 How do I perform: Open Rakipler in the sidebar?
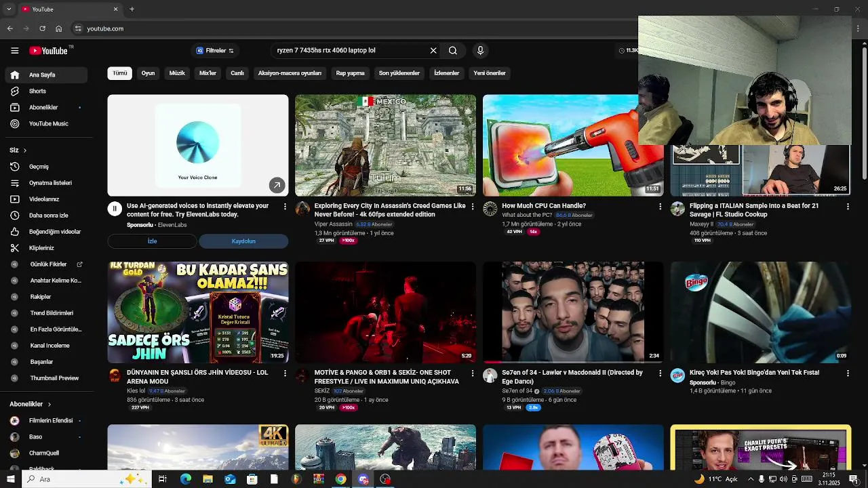click(46, 297)
